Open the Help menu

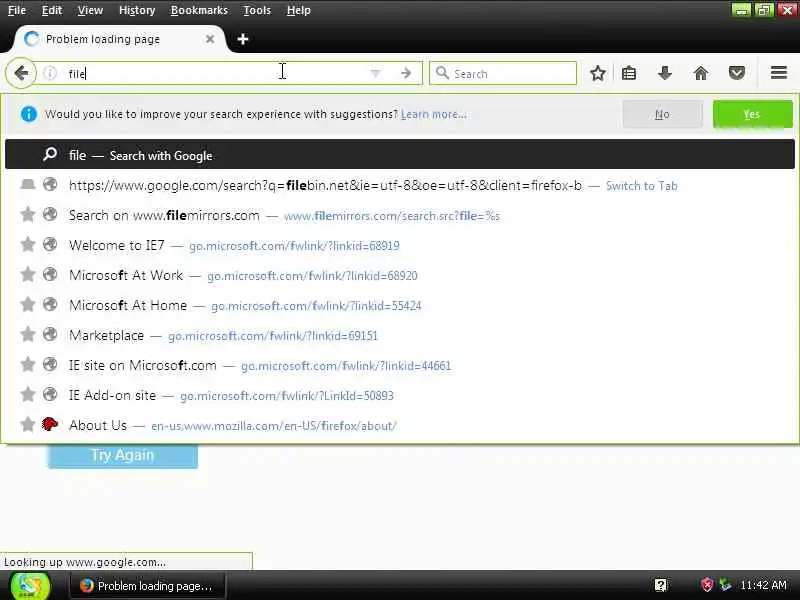[298, 10]
